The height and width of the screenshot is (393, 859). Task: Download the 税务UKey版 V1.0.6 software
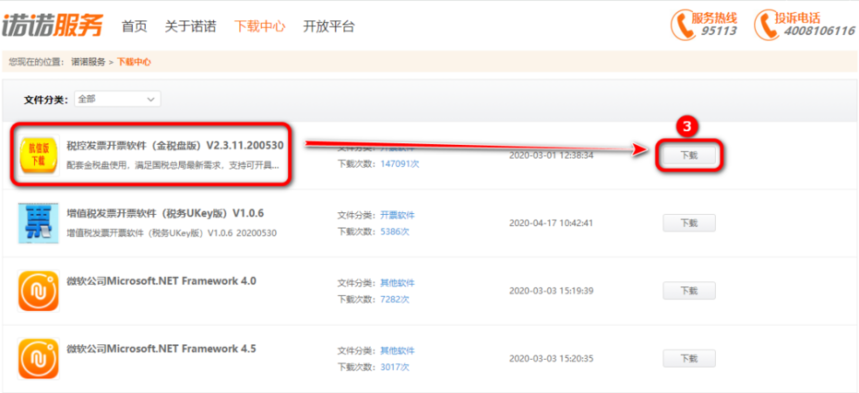coord(689,223)
